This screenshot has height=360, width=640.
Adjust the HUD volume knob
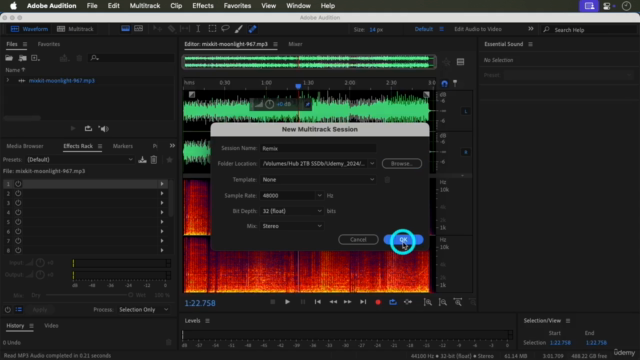(x=269, y=104)
